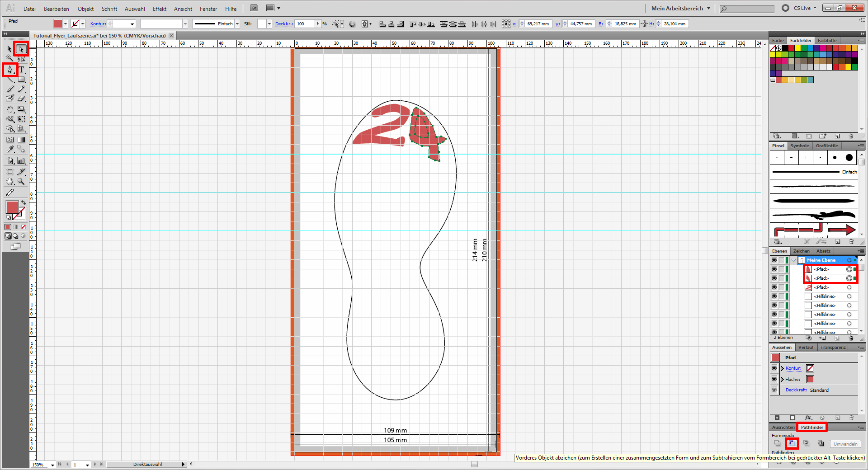The image size is (868, 470).
Task: Activate the Zoom magnifier tool
Action: [x=21, y=182]
